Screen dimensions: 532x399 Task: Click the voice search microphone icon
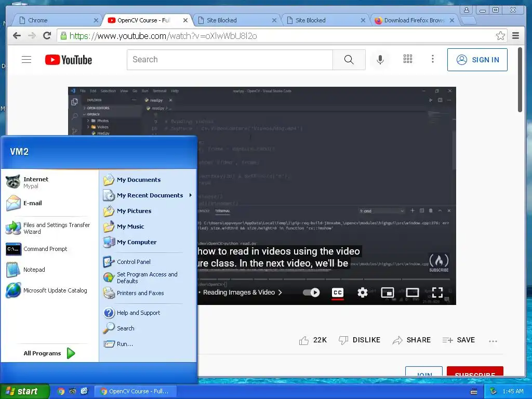click(x=380, y=60)
